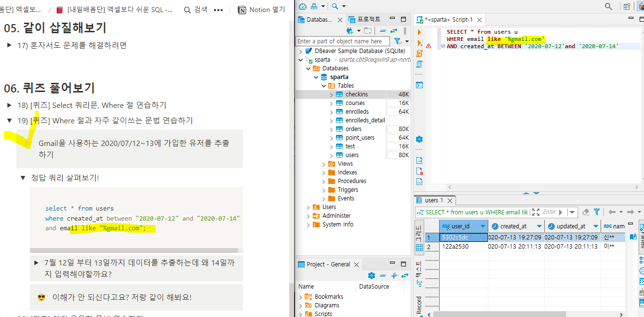Image resolution: width=644 pixels, height=317 pixels.
Task: Collapse all nodes in Database Navigator toolbar
Action: point(383,31)
